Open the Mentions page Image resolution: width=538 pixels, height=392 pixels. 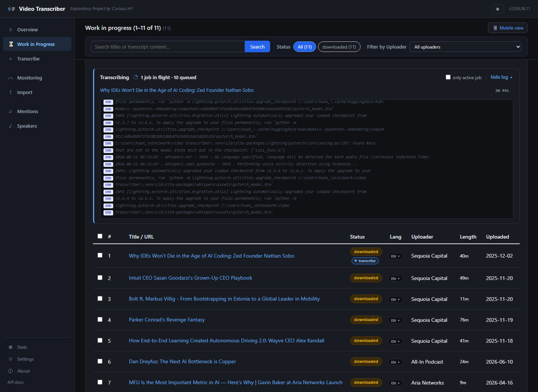[x=37, y=111]
